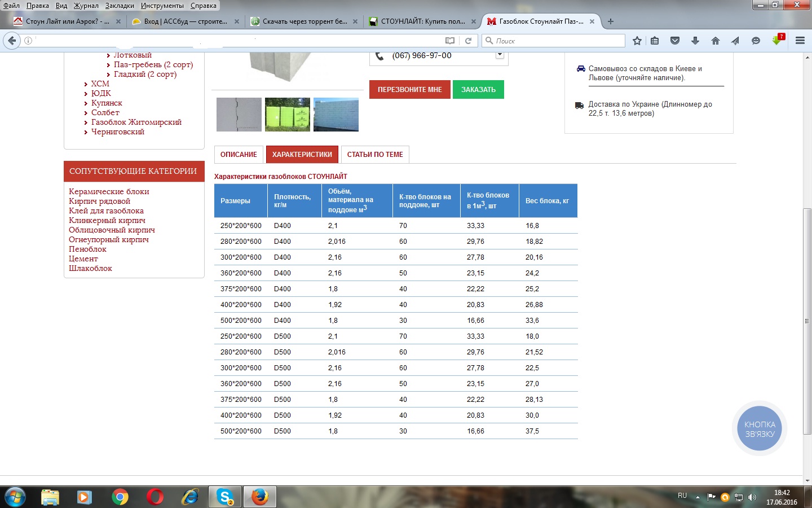Open File Explorer from taskbar
812x508 pixels.
(50, 497)
